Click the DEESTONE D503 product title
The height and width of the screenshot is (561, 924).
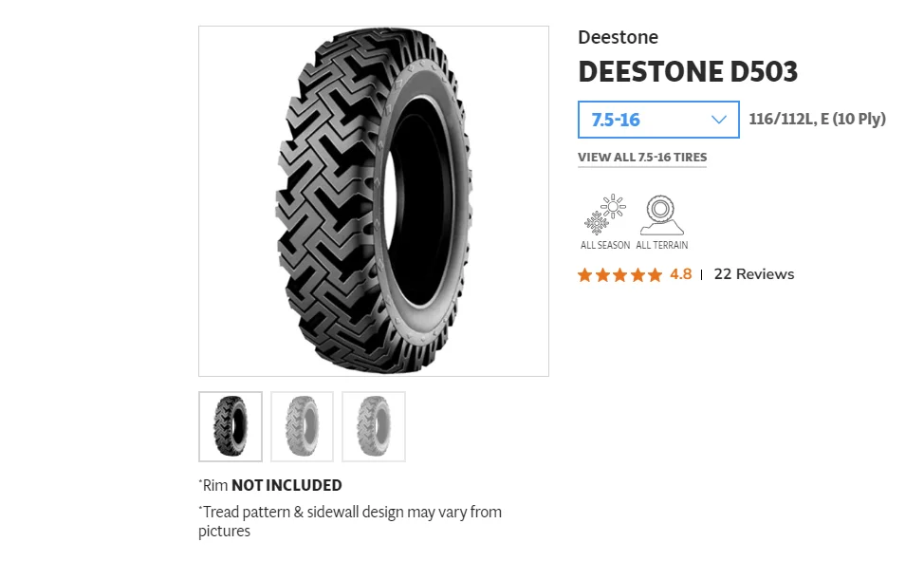tap(688, 72)
